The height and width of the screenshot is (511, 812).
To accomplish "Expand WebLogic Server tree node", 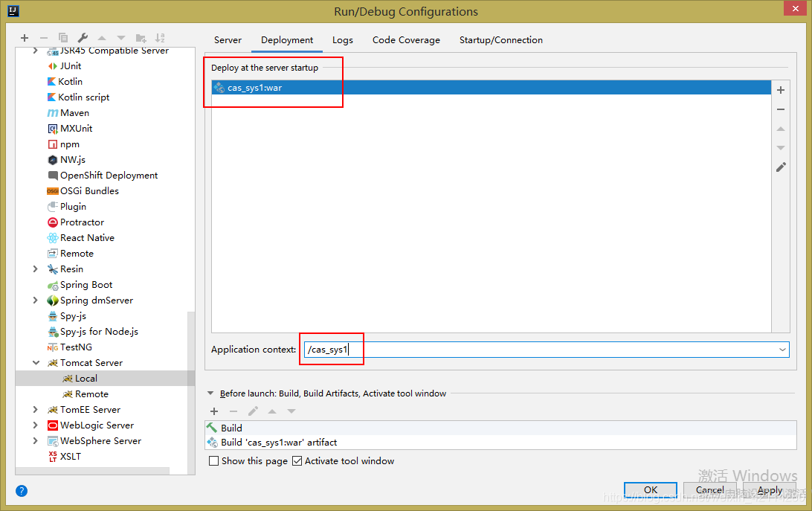I will tap(35, 425).
